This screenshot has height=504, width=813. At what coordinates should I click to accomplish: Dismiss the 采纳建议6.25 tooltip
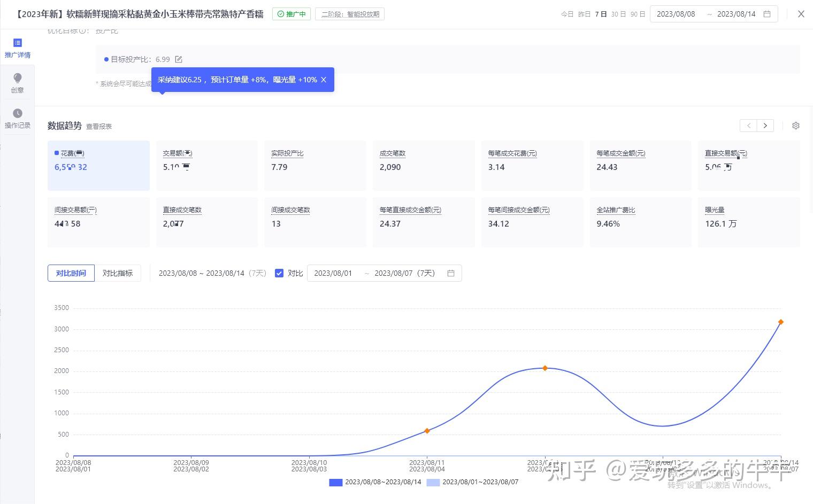tap(324, 80)
